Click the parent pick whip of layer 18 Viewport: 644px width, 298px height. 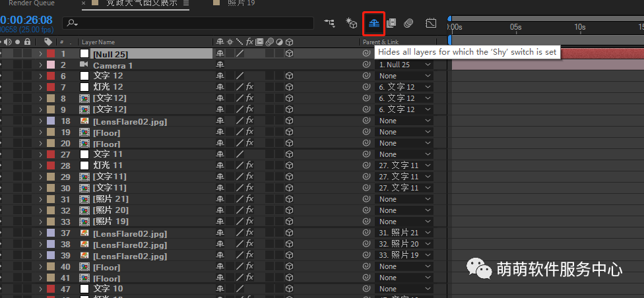(x=366, y=121)
